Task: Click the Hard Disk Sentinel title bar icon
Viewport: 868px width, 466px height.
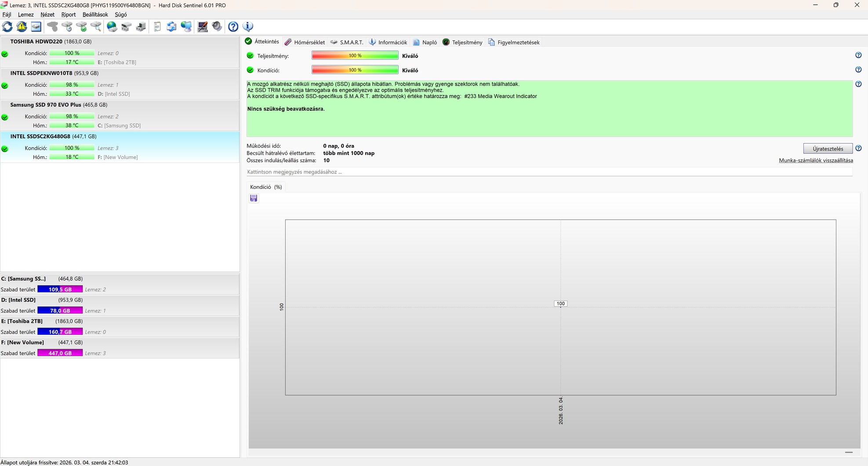Action: (4, 5)
